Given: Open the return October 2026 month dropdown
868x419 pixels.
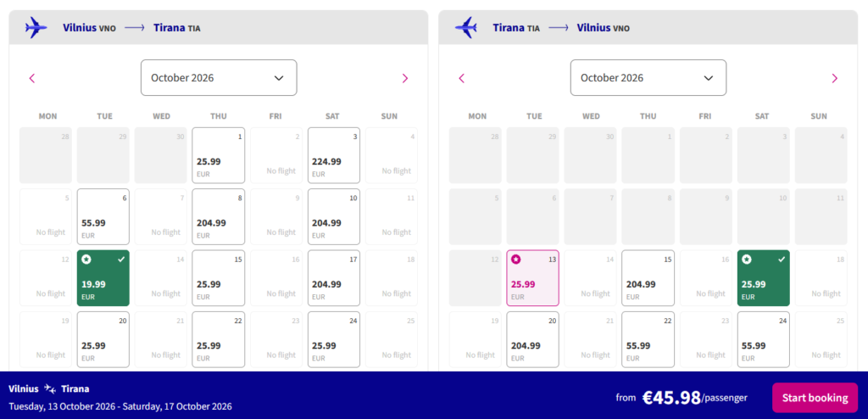Looking at the screenshot, I should point(648,78).
